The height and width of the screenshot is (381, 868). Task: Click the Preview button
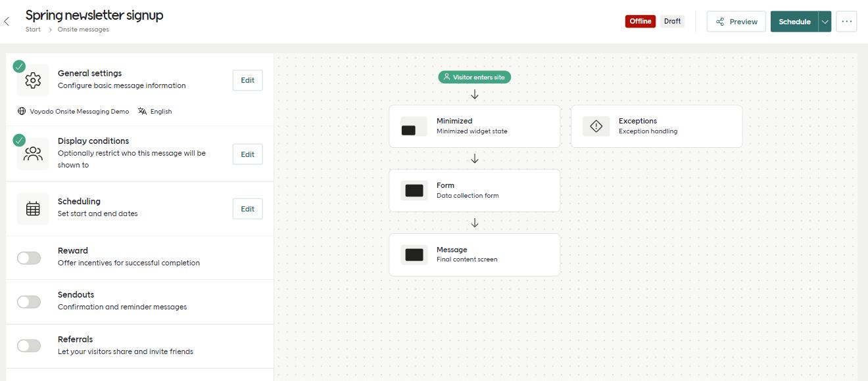click(x=736, y=22)
